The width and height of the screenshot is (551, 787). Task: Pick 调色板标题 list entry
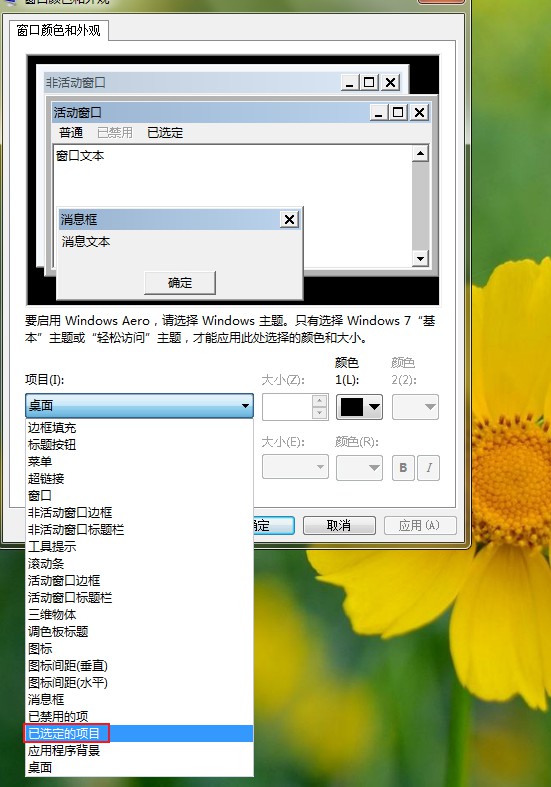139,632
